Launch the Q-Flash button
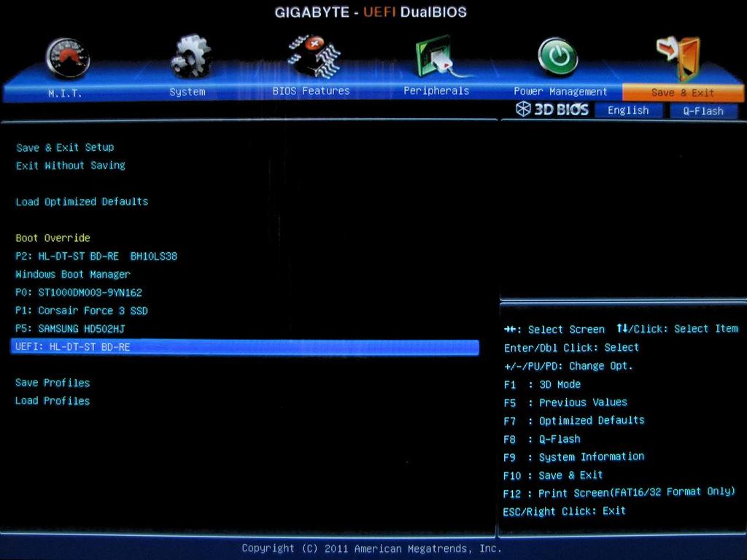Image resolution: width=747 pixels, height=560 pixels. [x=703, y=111]
